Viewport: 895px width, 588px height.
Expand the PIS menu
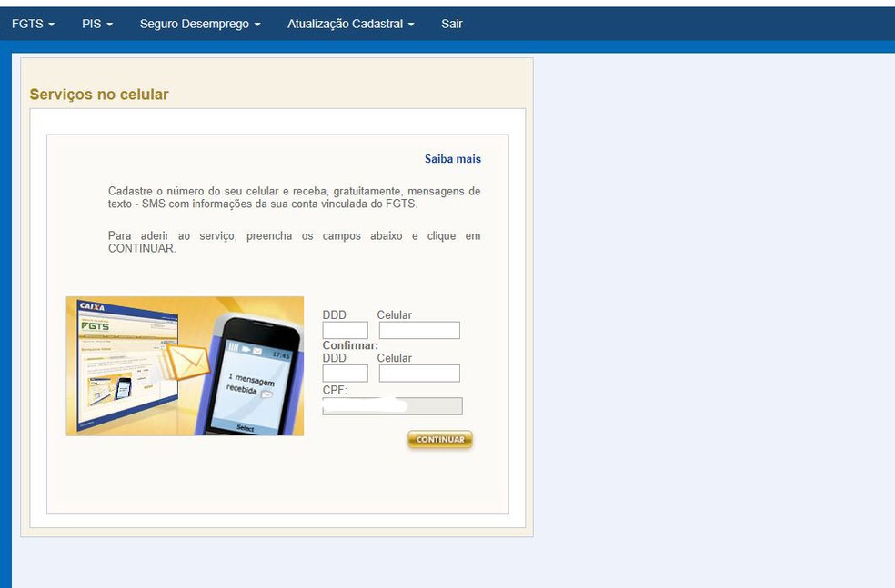(x=93, y=24)
